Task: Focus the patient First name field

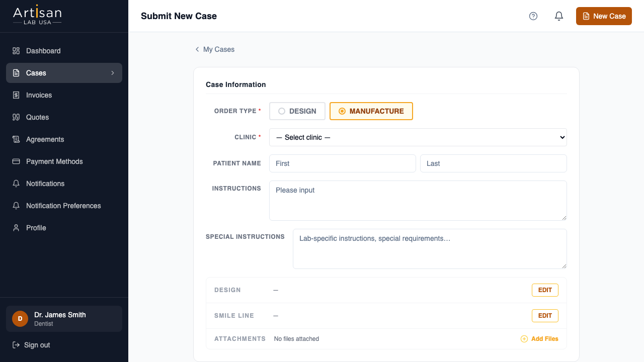Action: [343, 163]
